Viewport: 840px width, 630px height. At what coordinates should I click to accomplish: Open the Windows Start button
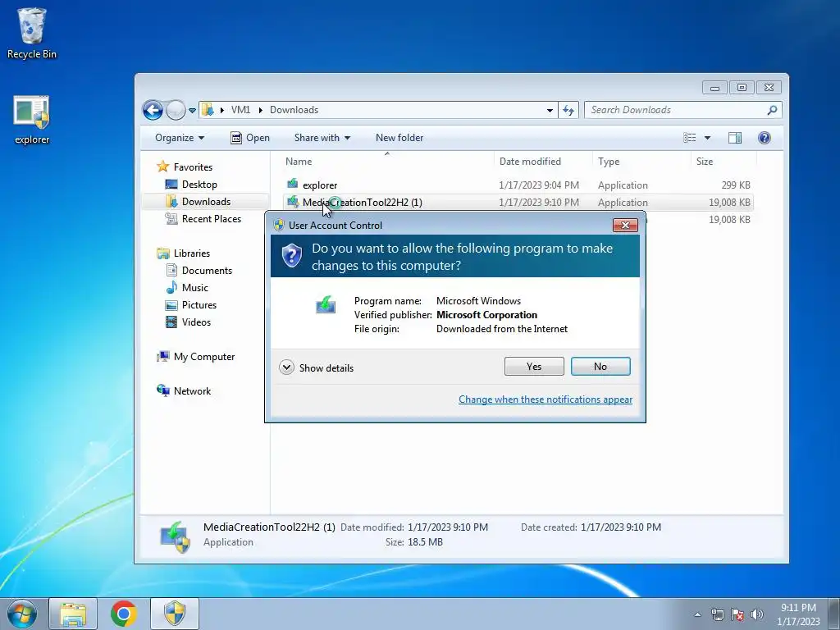(22, 614)
